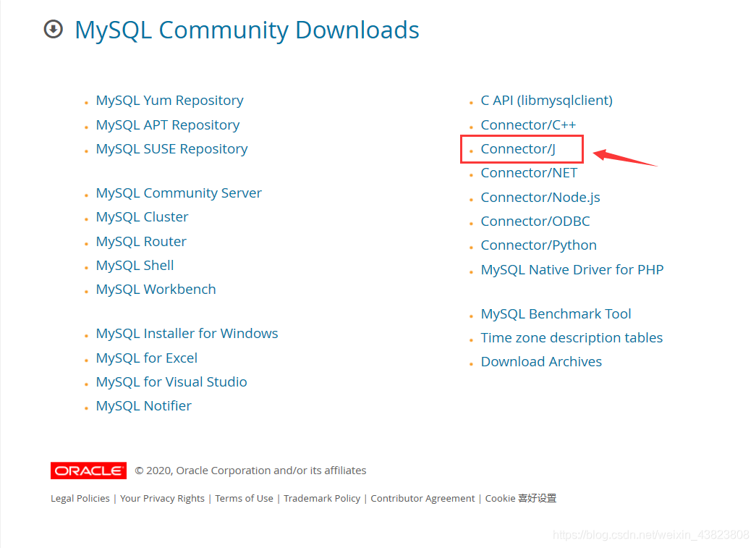Click the red Oracle logo

coord(89,471)
